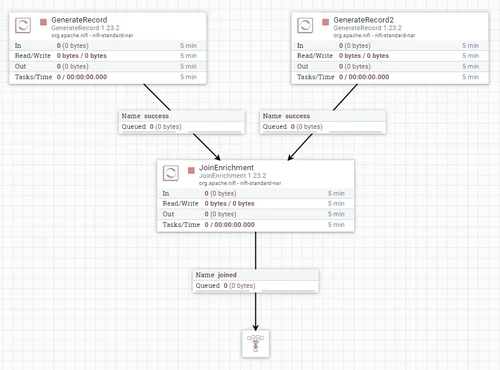The height and width of the screenshot is (370, 500).
Task: Click the "GenerateRecord 1.23.2" version text of GenerateRecord
Action: tap(85, 28)
